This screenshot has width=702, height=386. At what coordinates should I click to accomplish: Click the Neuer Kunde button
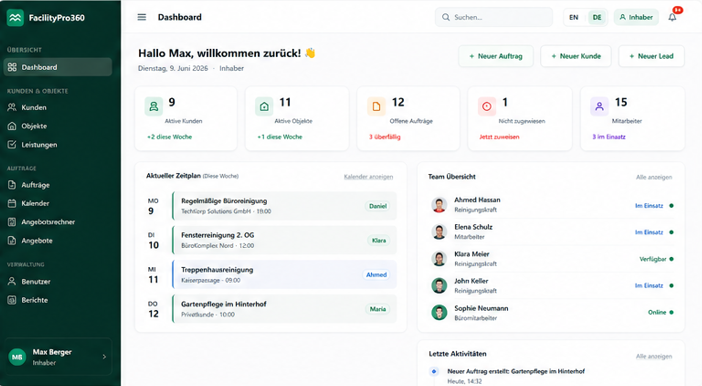576,56
